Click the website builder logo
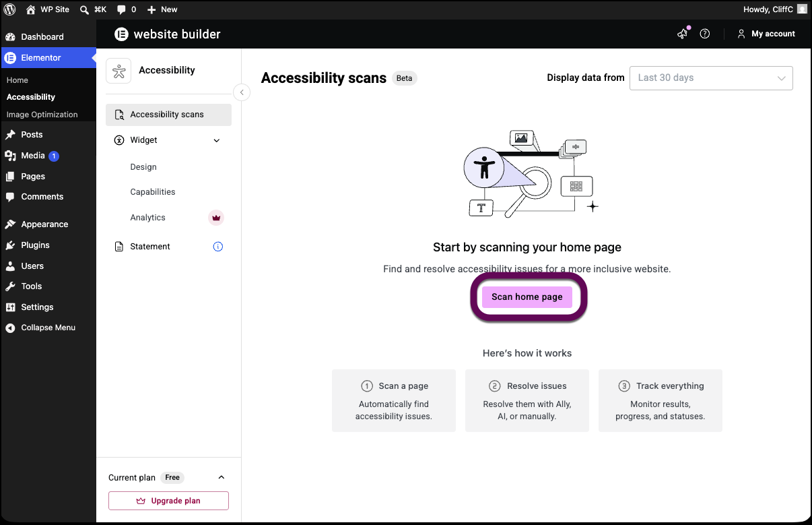 point(168,34)
